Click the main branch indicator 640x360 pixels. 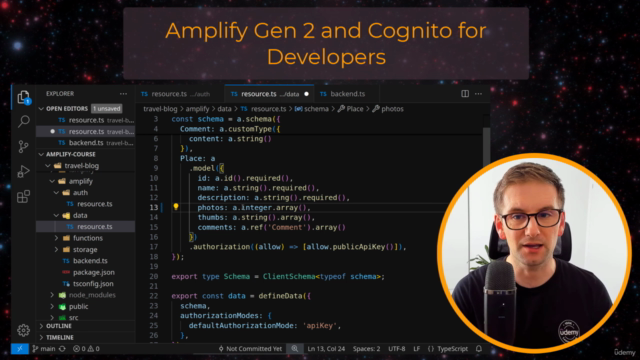coord(44,349)
